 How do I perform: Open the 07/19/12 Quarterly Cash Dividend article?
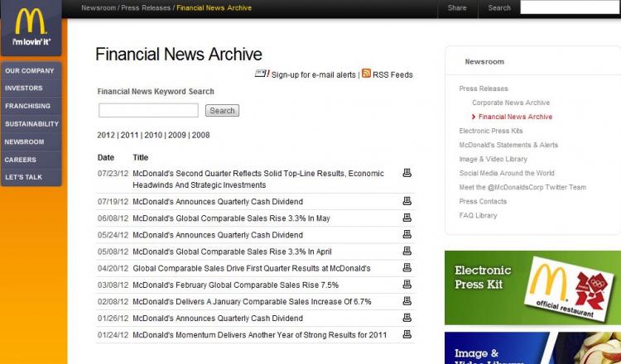tap(218, 201)
